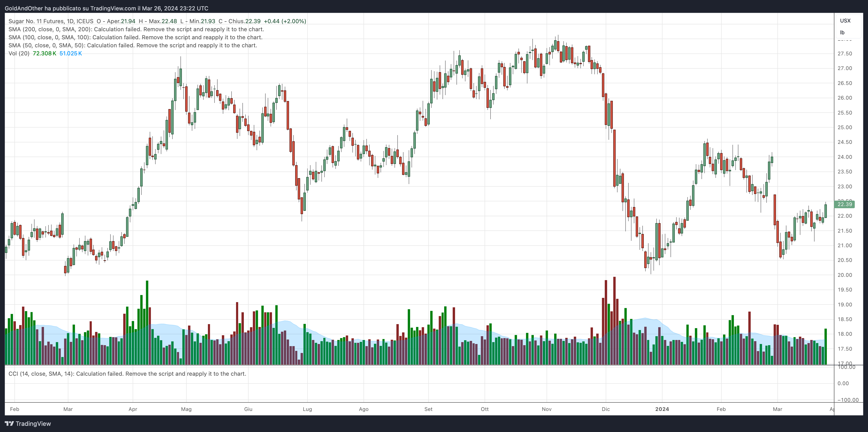Click the lb unit label on price axis

click(x=842, y=33)
